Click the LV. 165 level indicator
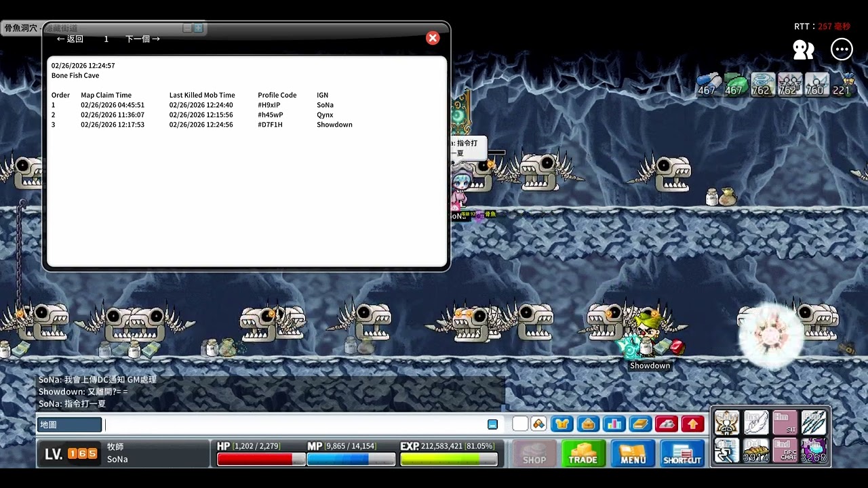The height and width of the screenshot is (488, 868). click(71, 453)
